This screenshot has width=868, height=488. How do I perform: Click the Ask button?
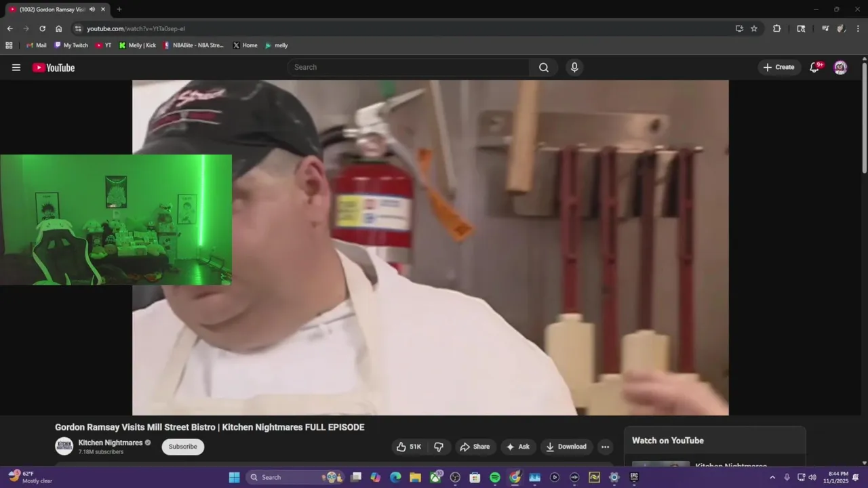518,447
